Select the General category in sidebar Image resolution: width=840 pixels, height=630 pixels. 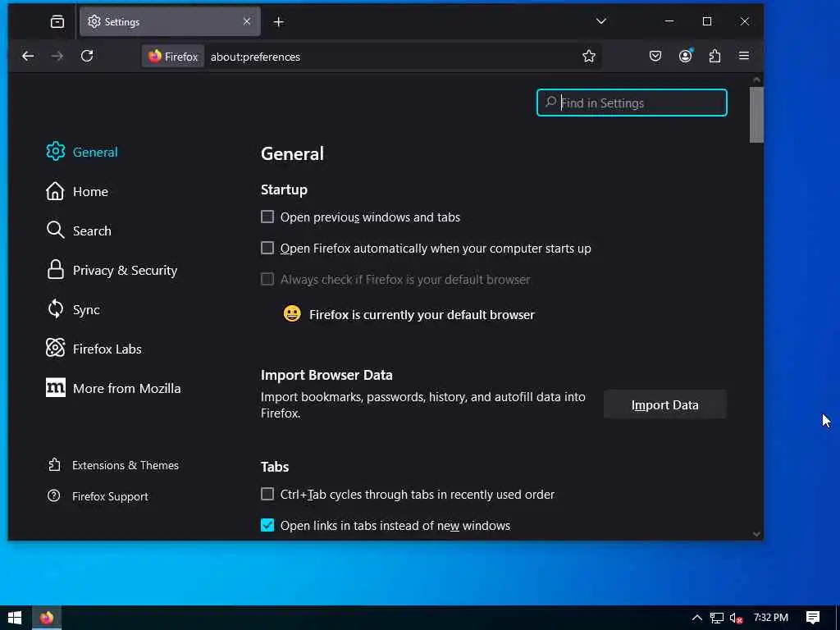pyautogui.click(x=81, y=152)
